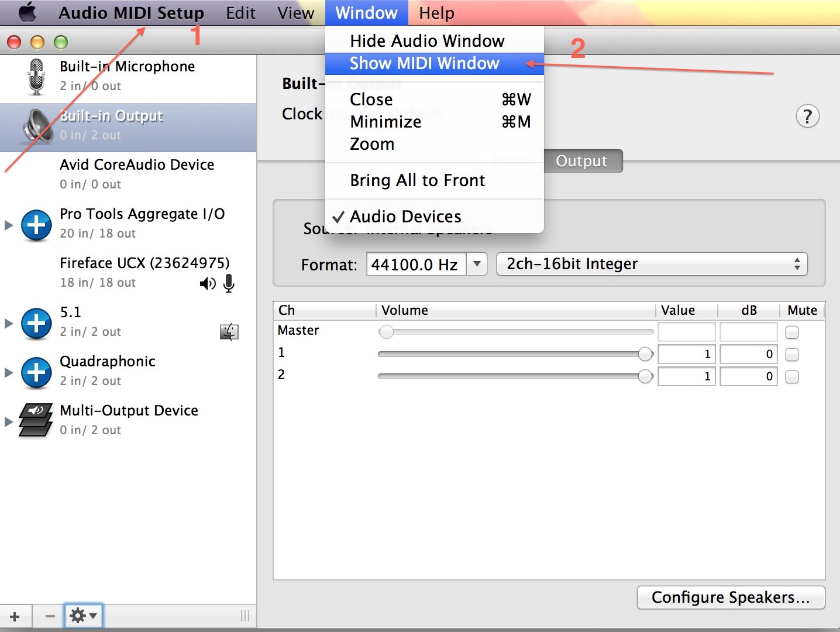840x632 pixels.
Task: Close the open Window menu
Action: pyautogui.click(x=367, y=13)
